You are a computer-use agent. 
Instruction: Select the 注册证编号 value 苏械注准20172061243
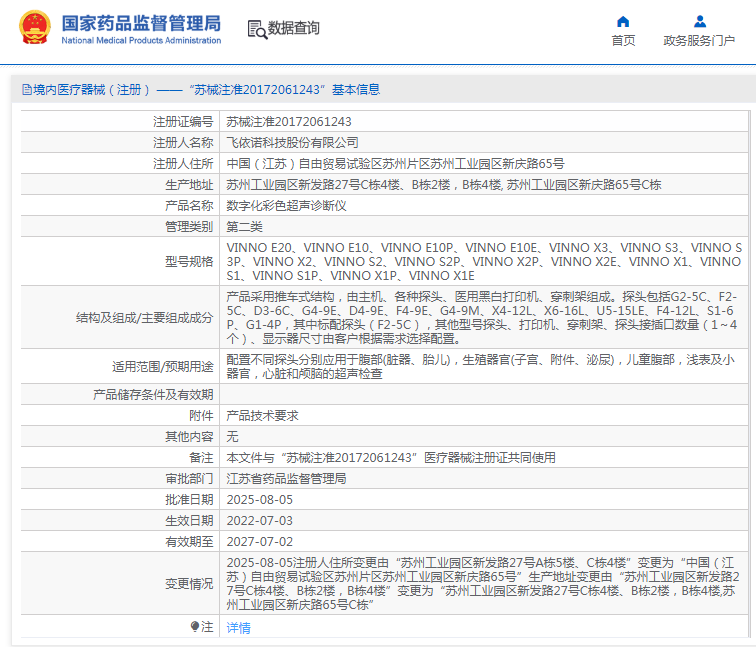click(289, 121)
